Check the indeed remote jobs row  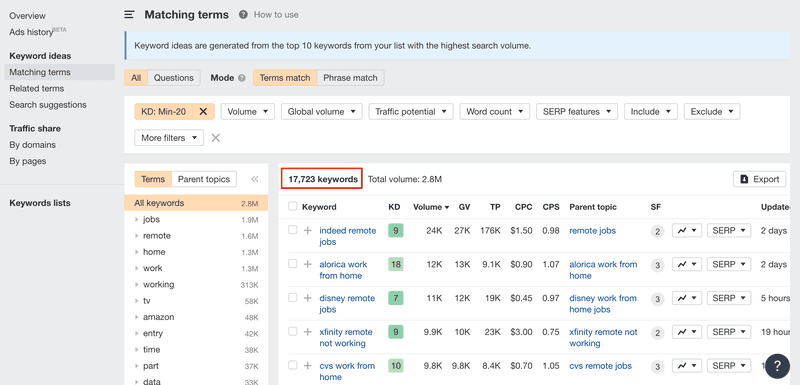292,230
